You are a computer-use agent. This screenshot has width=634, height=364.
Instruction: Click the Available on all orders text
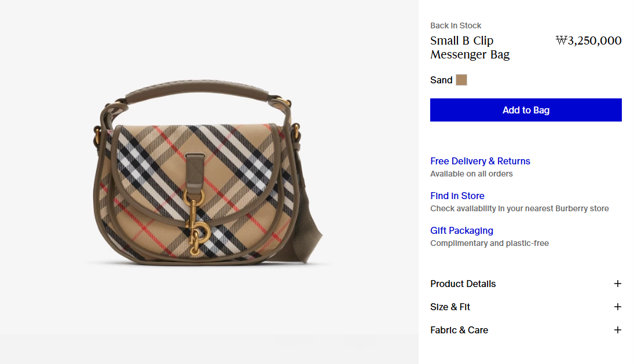tap(471, 174)
